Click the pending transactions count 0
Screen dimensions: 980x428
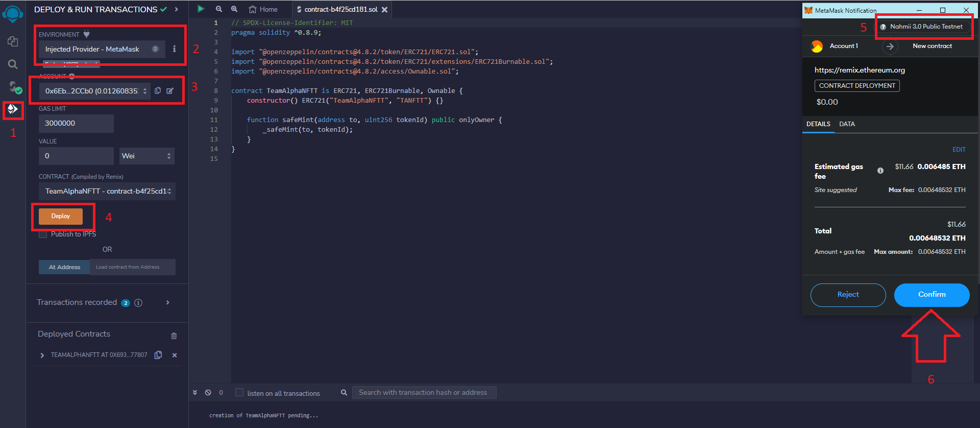pyautogui.click(x=221, y=393)
